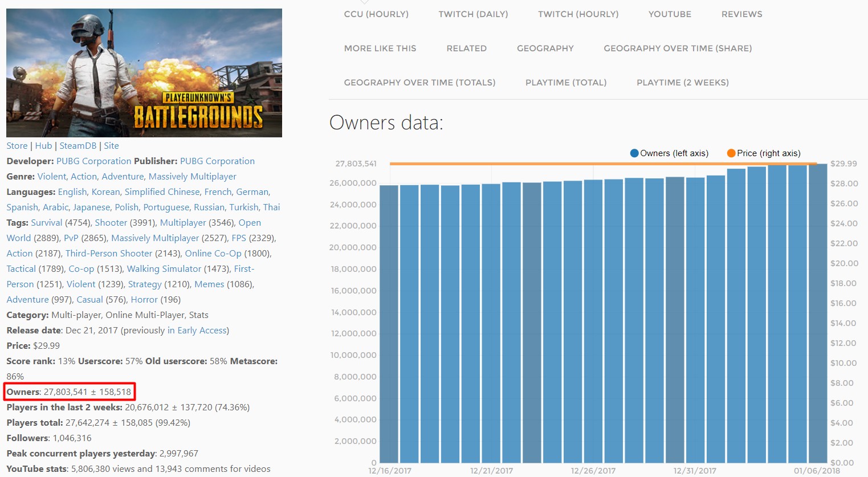868x477 pixels.
Task: Switch to the Related tab
Action: [x=466, y=48]
